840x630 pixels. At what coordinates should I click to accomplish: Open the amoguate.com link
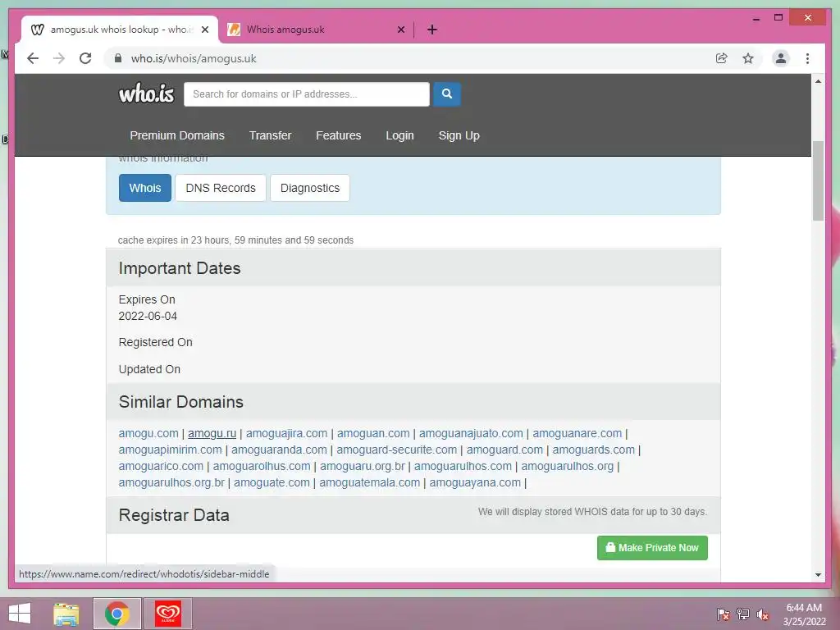272,482
